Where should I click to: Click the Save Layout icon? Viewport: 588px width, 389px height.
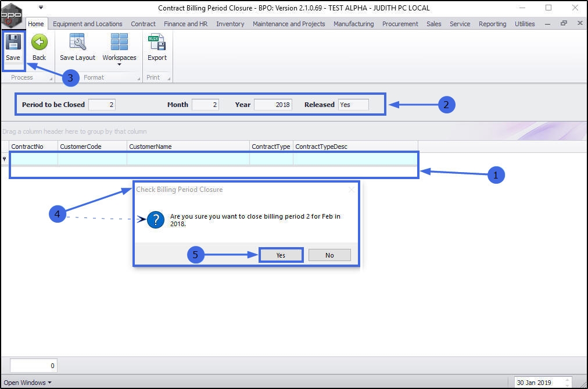click(x=78, y=42)
